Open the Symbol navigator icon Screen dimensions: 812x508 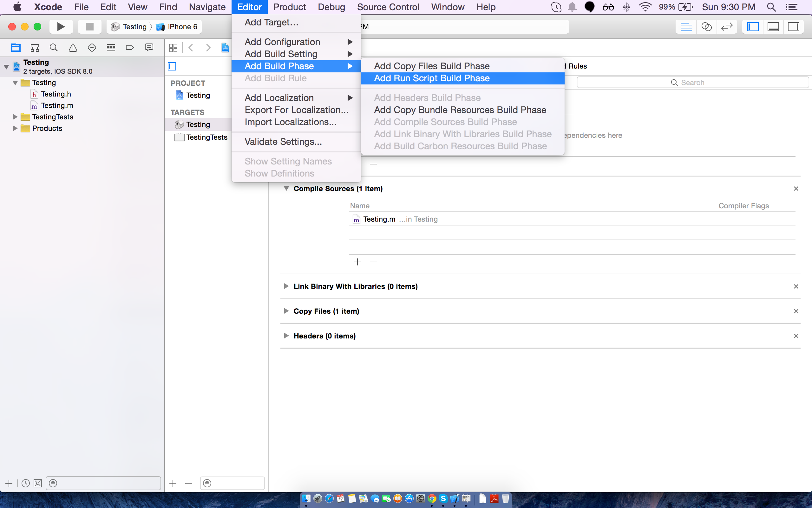[35, 48]
